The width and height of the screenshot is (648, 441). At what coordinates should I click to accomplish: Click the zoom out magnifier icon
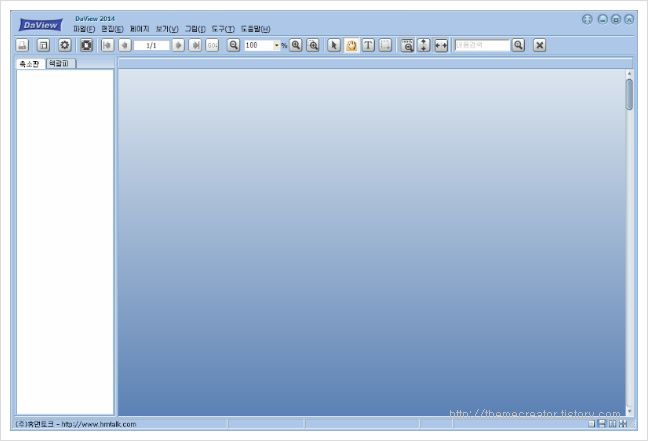233,45
